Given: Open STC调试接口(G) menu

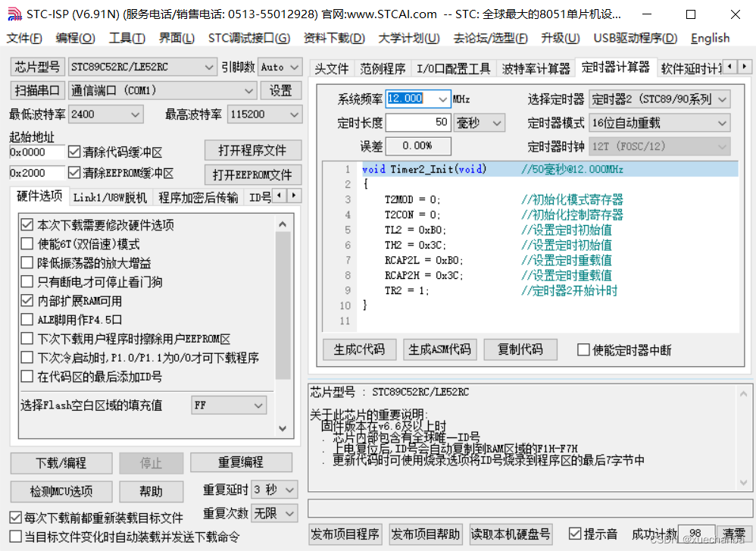Looking at the screenshot, I should click(248, 38).
